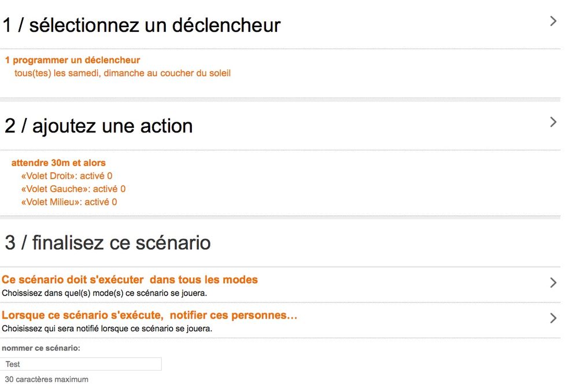
Task: Select the «Volet Milieu»: activé 0 item
Action: (69, 202)
